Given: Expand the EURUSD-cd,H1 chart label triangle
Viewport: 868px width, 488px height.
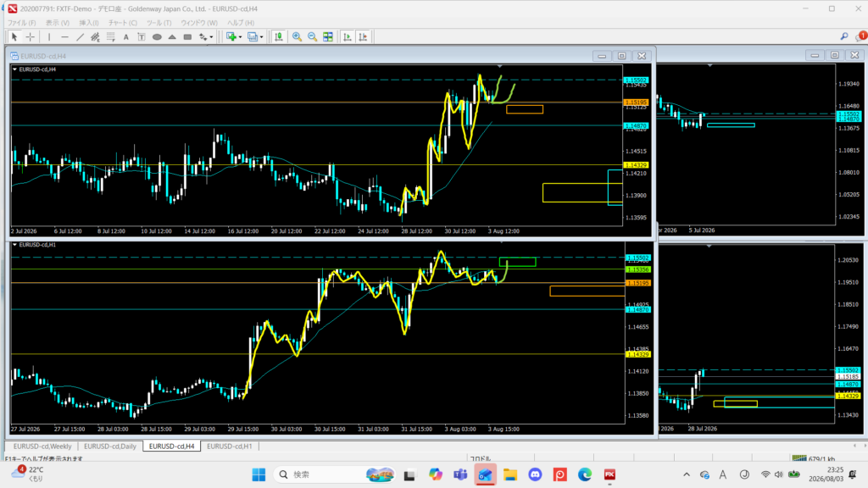Looking at the screenshot, I should [14, 245].
